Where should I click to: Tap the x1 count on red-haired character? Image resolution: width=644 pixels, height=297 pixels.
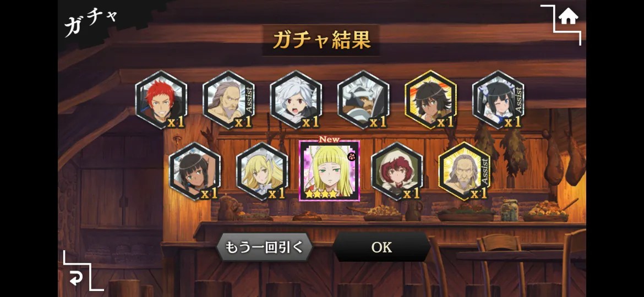[176, 122]
